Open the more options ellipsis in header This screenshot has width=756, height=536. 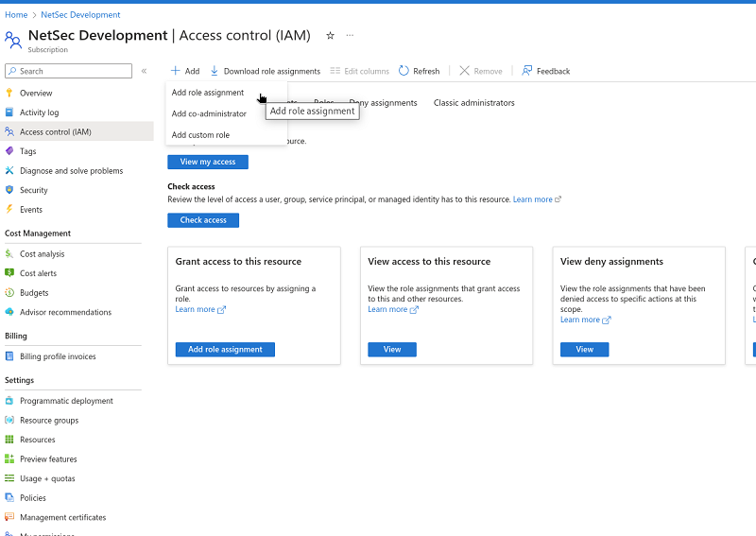tap(350, 36)
